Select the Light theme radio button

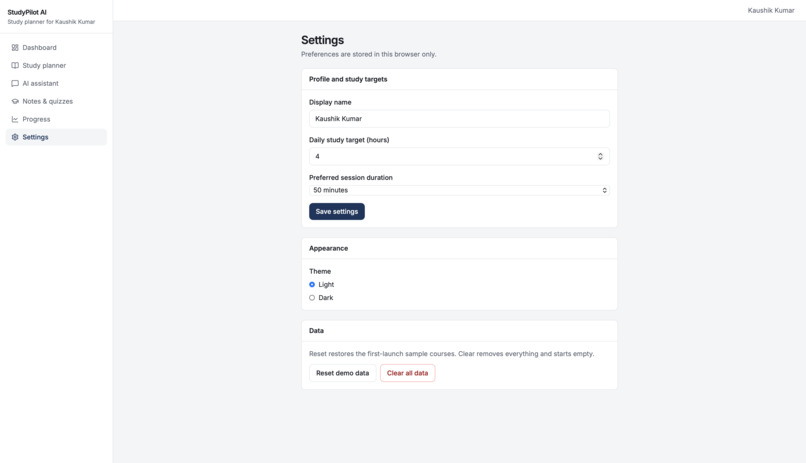[x=312, y=285]
